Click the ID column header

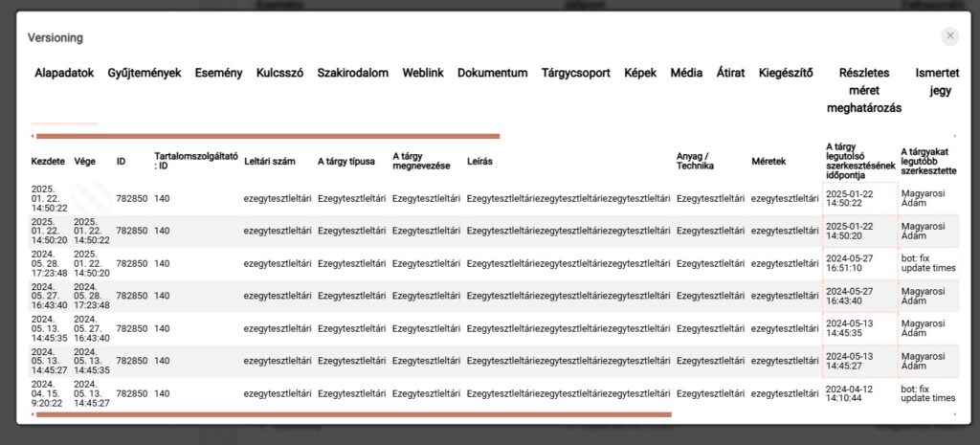(x=121, y=161)
